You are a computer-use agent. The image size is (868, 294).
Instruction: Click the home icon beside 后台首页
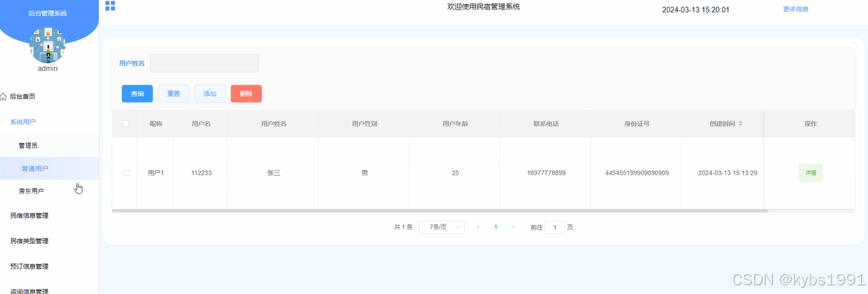pyautogui.click(x=3, y=96)
